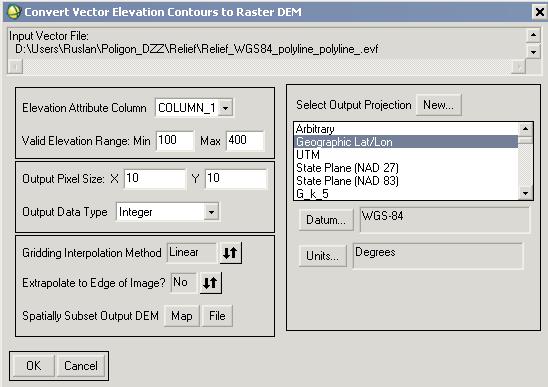The height and width of the screenshot is (387, 548).
Task: Select UTM projection
Action: click(x=406, y=155)
